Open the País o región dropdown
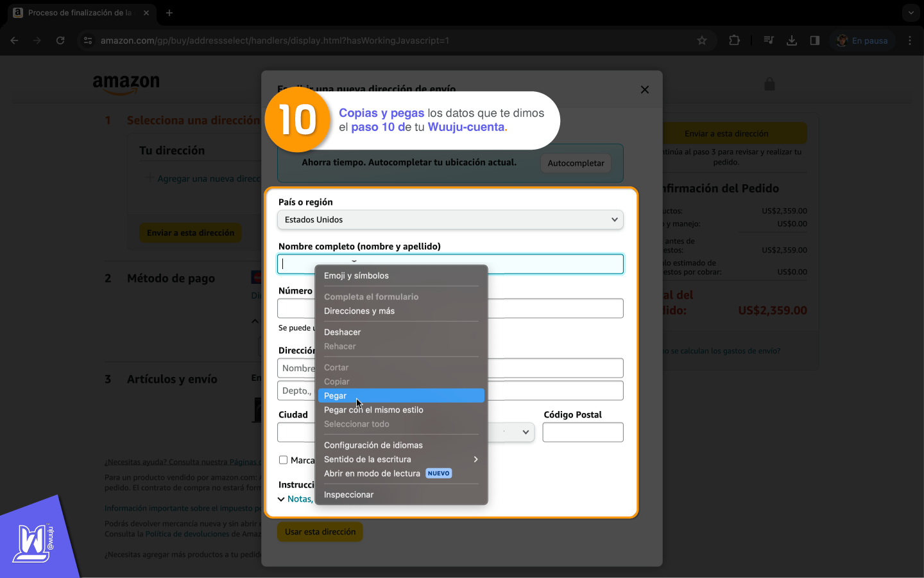 tap(450, 220)
